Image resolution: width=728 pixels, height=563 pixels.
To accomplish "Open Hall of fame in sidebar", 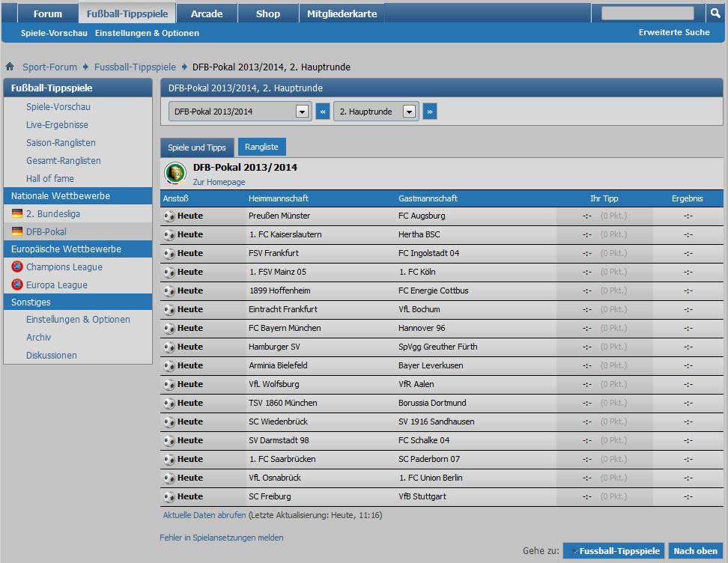I will (50, 178).
